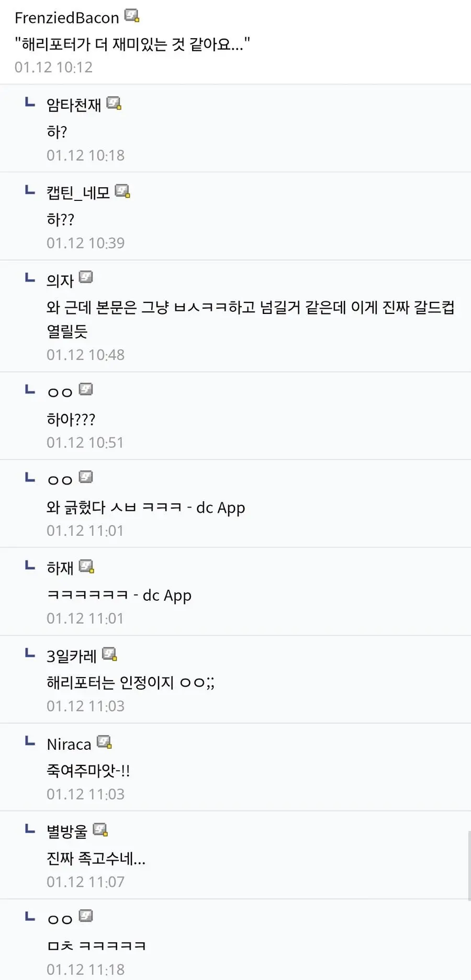Open the gallog icon beside 암타천재
Screen dimensions: 471x980
pyautogui.click(x=114, y=104)
